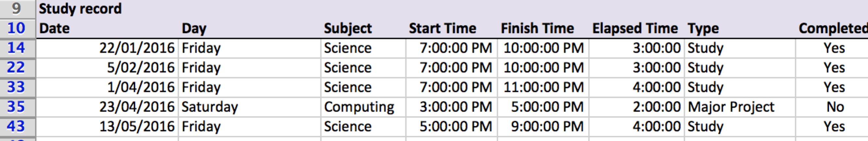Click the 11:00:00 PM finish time cell
This screenshot has height=141, width=868.
click(x=543, y=87)
